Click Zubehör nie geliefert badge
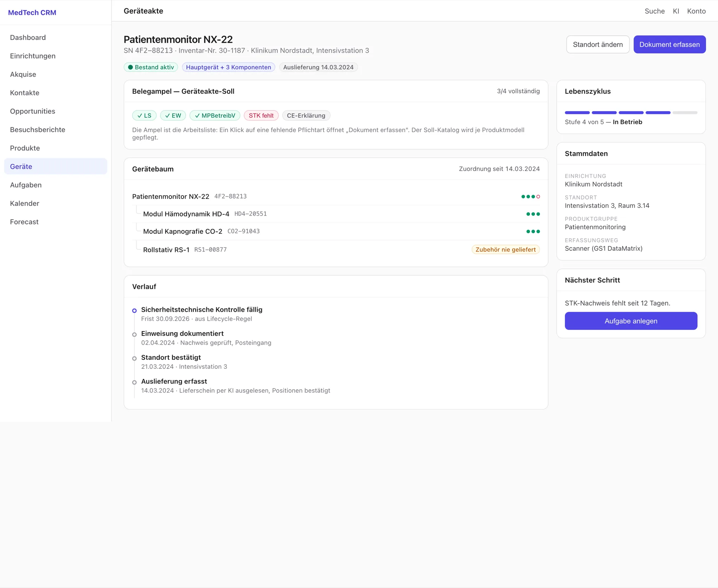 (x=505, y=250)
